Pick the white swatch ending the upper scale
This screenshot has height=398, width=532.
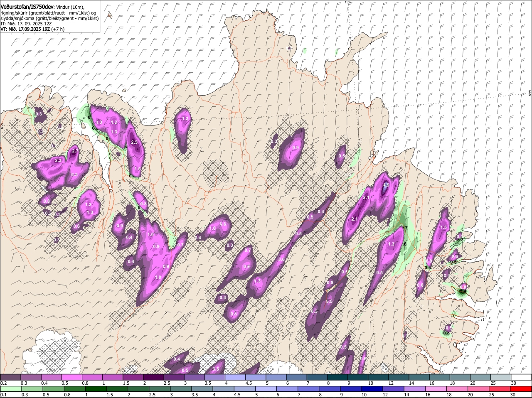tap(521, 377)
